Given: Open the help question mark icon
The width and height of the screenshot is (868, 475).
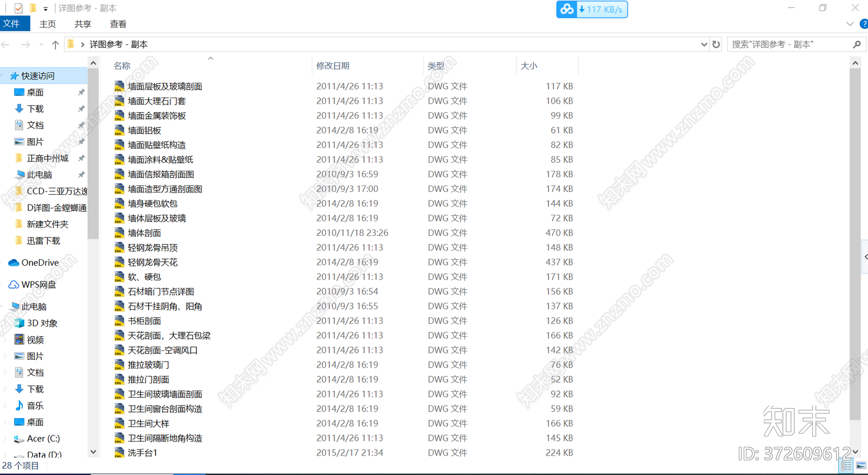Looking at the screenshot, I should point(864,24).
